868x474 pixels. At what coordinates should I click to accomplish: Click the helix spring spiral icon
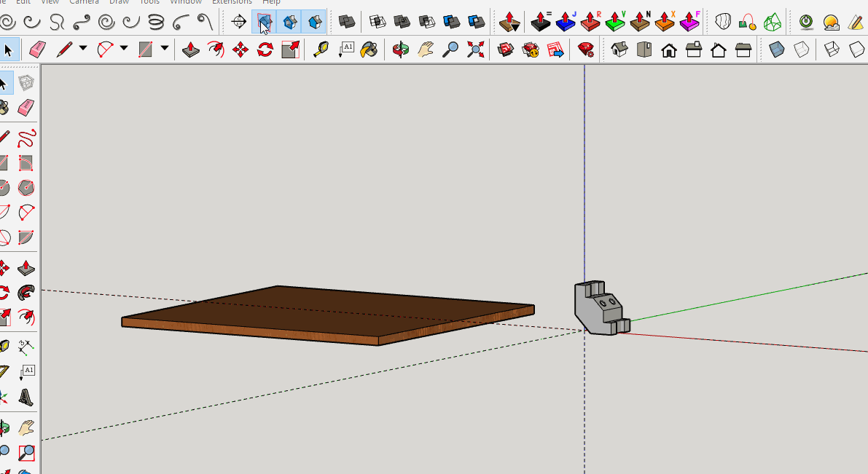(x=156, y=22)
